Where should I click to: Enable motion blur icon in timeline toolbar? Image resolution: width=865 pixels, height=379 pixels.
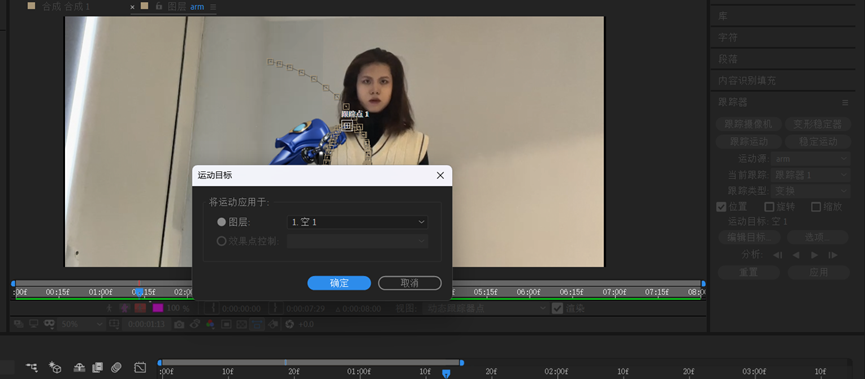click(x=116, y=367)
